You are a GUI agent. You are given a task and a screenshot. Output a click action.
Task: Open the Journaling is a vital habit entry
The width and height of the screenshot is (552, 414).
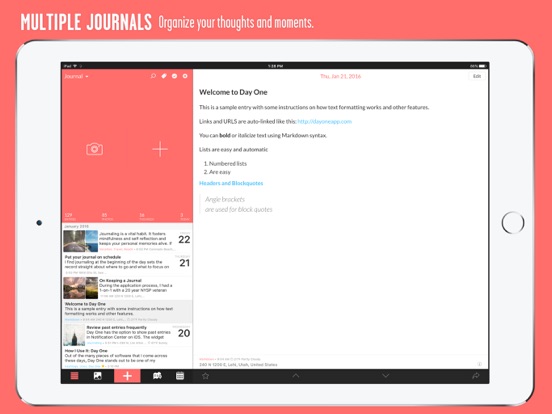(x=127, y=241)
